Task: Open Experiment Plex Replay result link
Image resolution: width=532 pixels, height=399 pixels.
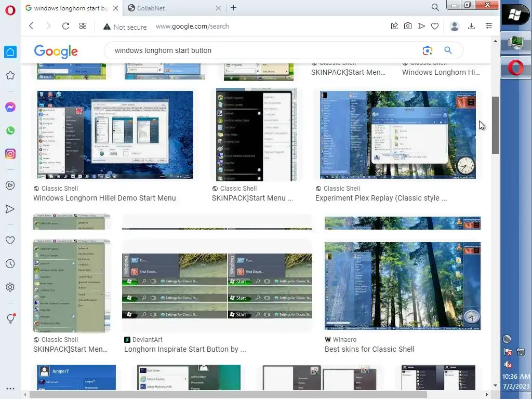Action: 381,198
